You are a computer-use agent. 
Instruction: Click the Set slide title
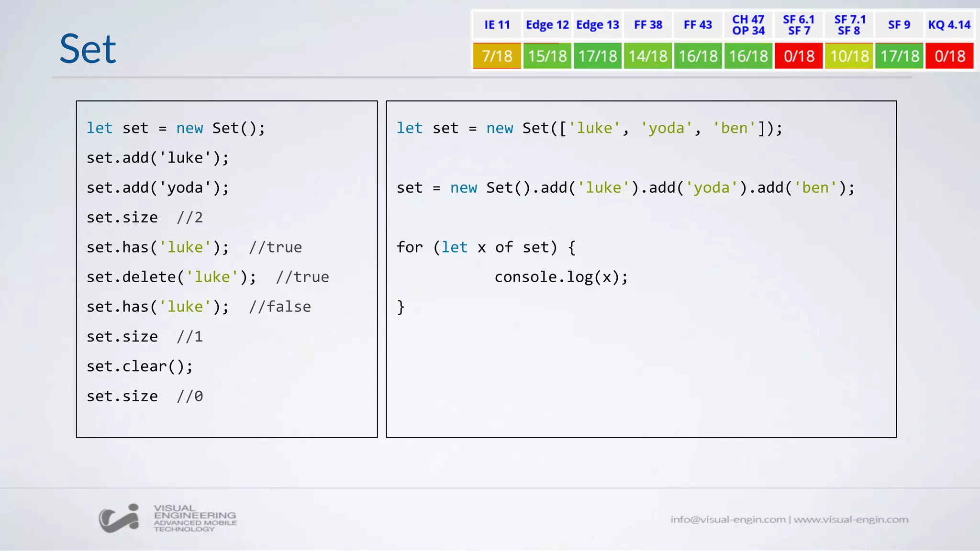coord(88,49)
